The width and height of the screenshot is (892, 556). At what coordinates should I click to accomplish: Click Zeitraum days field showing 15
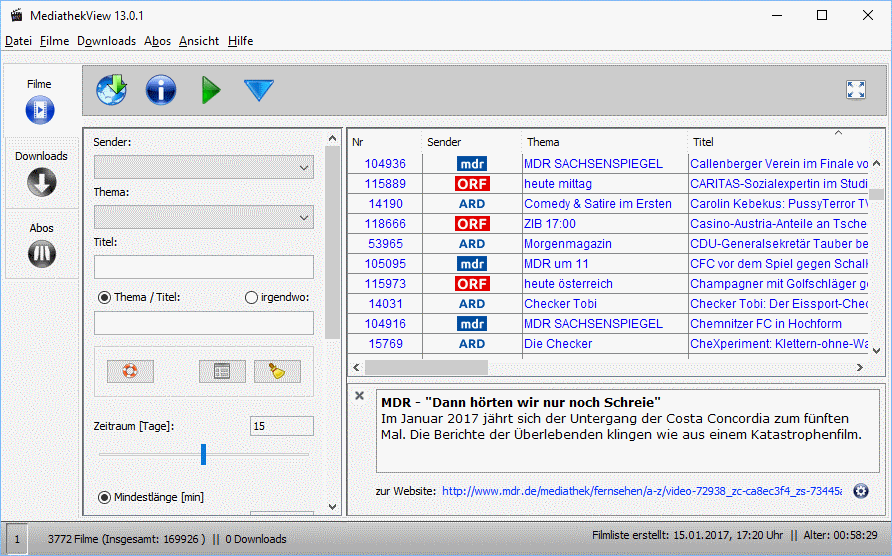point(282,426)
